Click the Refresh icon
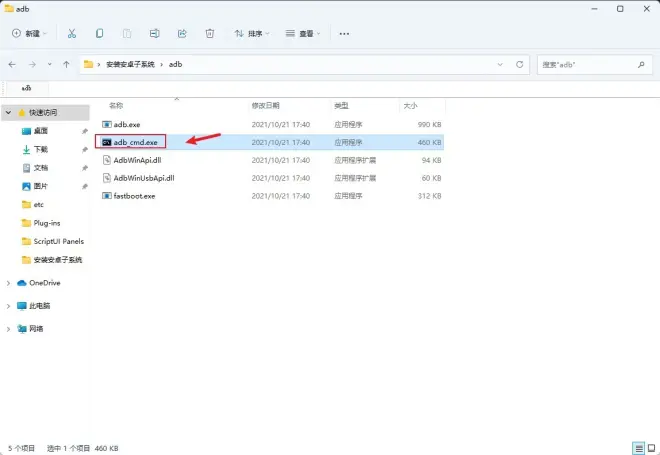The image size is (660, 455). pyautogui.click(x=519, y=64)
